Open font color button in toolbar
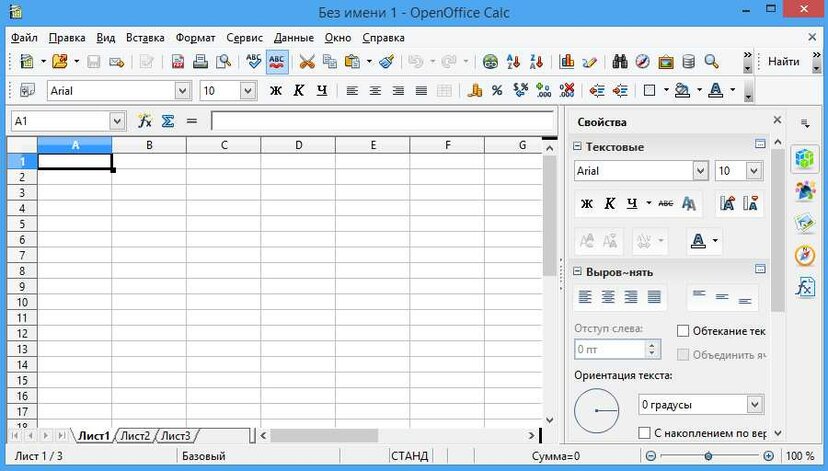The image size is (828, 471). [716, 91]
